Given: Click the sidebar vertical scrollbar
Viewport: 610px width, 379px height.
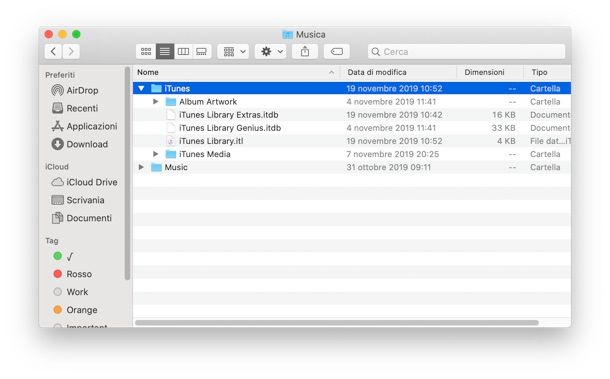Looking at the screenshot, I should [x=127, y=173].
